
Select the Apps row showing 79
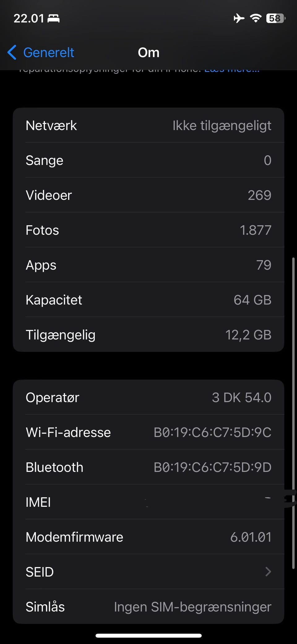[x=148, y=265]
